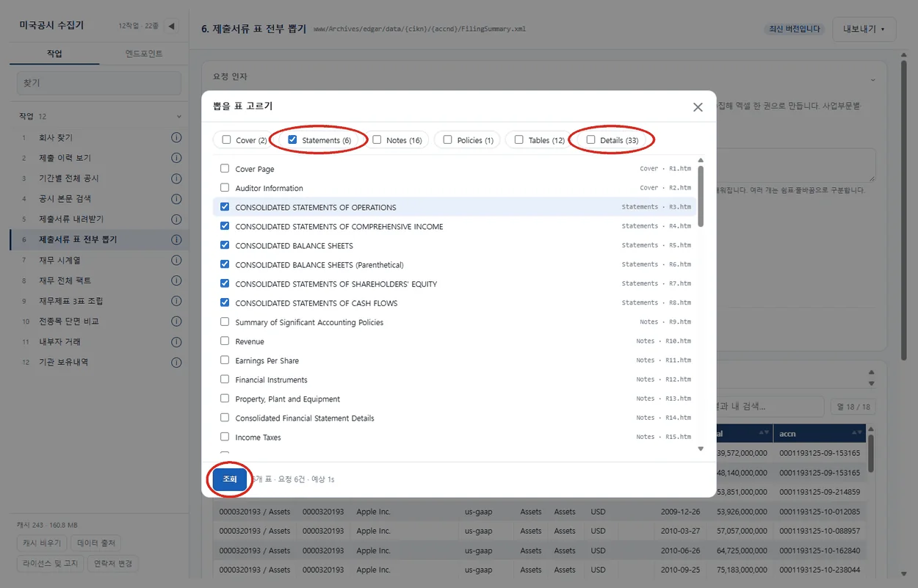Check the Cover Page row
Screen dimensions: 918x588
tap(225, 169)
